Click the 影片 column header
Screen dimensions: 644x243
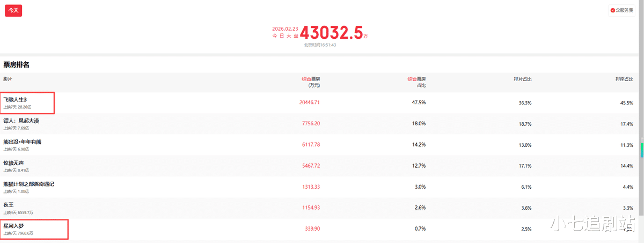click(8, 79)
